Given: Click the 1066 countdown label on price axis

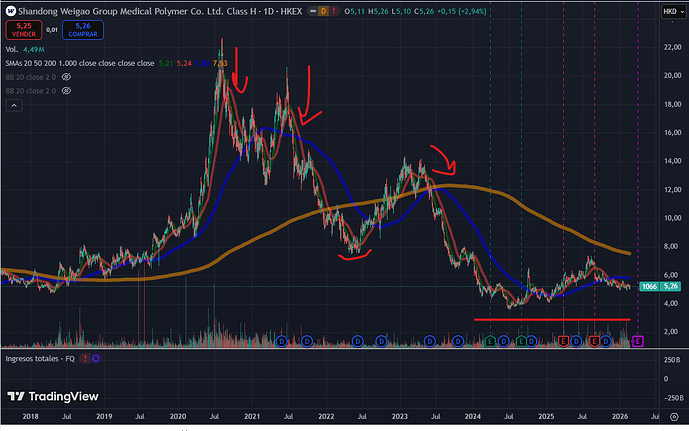Looking at the screenshot, I should pyautogui.click(x=649, y=286).
